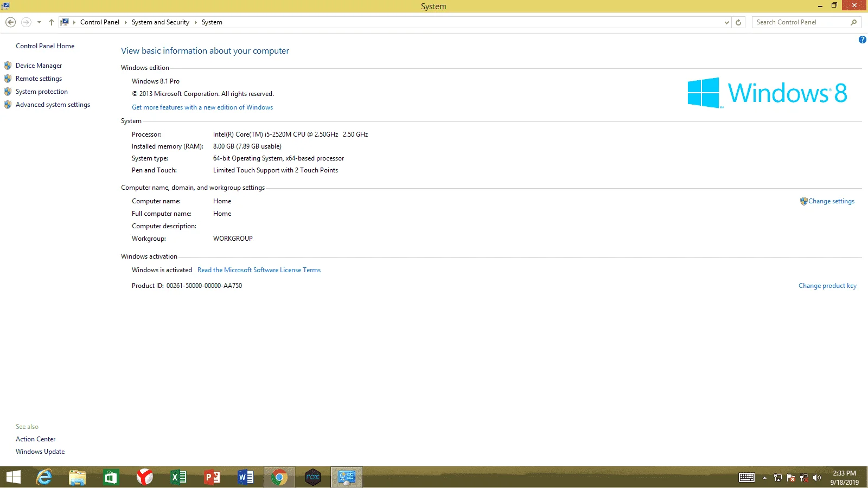Click the volume speaker icon
This screenshot has height=488, width=868.
(x=817, y=478)
